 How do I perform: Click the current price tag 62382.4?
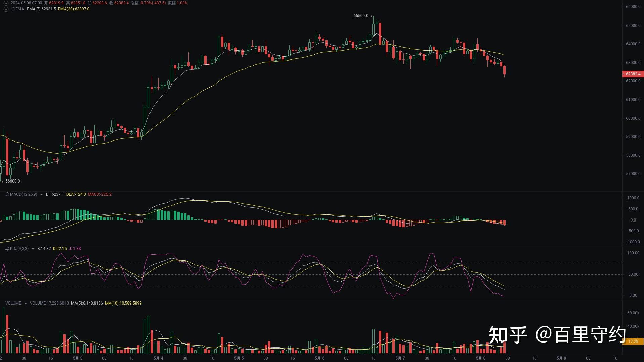pyautogui.click(x=633, y=74)
